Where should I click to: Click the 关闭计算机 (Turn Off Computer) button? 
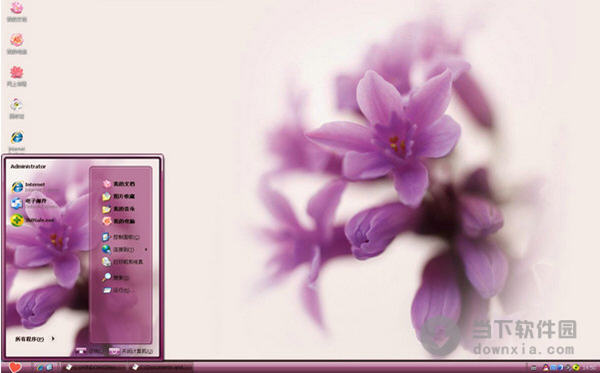(x=131, y=351)
